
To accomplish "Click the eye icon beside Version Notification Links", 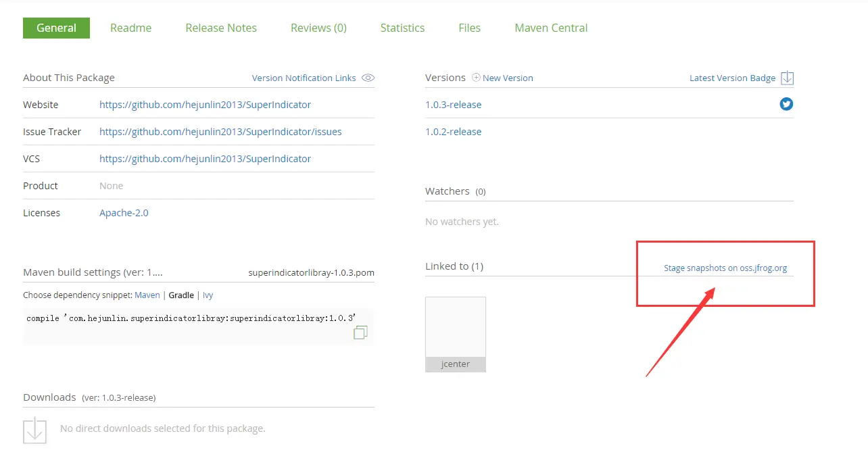I will [368, 78].
